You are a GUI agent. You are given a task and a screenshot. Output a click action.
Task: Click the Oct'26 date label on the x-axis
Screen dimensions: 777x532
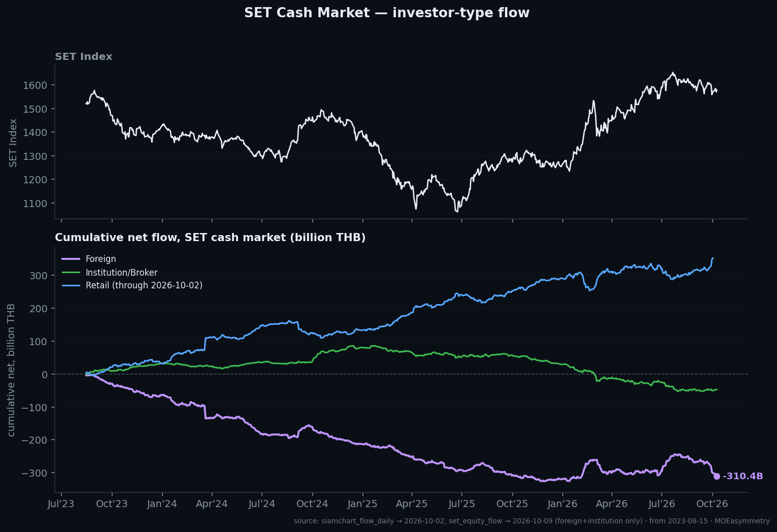713,504
